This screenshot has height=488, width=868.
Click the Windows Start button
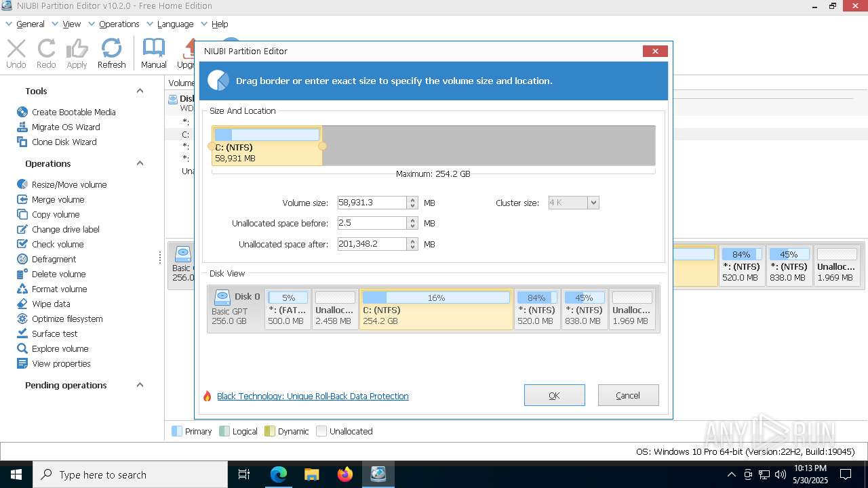point(16,474)
